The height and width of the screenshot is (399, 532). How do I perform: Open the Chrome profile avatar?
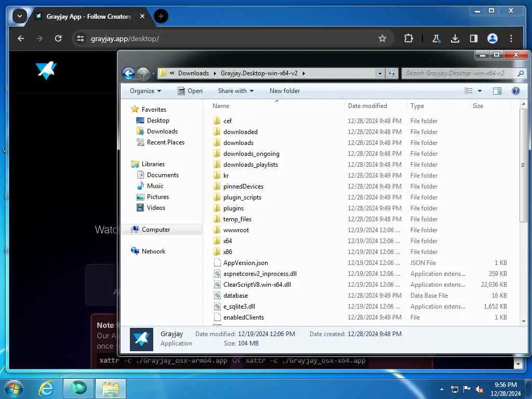(x=493, y=38)
